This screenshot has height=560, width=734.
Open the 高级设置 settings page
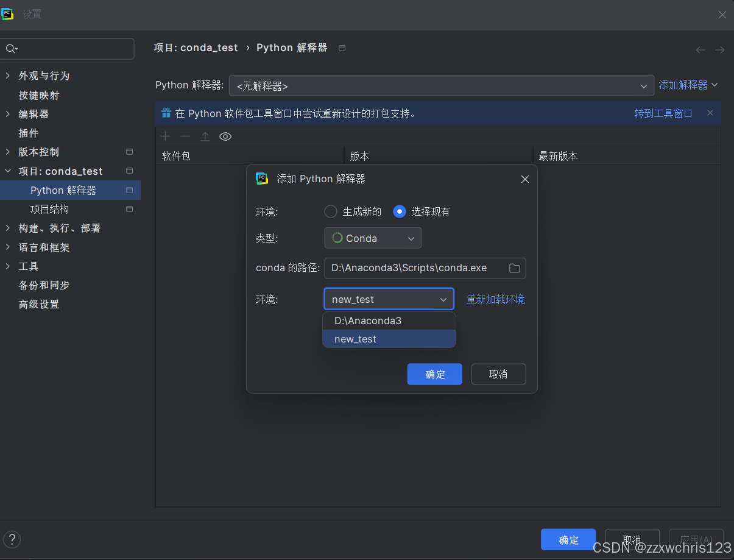(39, 304)
